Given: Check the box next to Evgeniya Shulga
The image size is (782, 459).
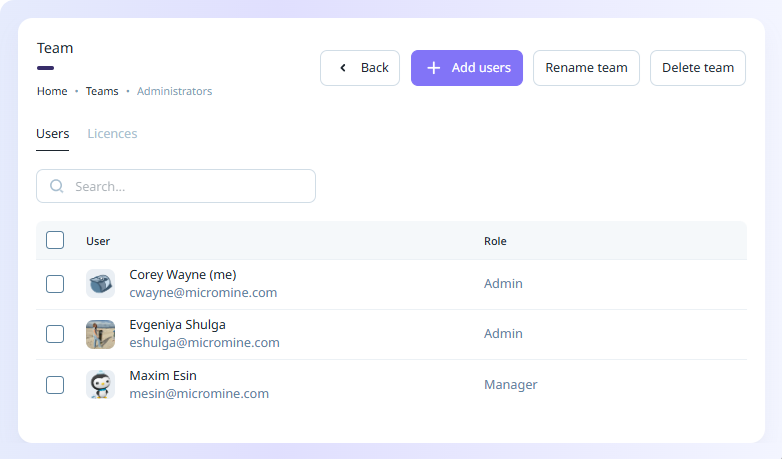Looking at the screenshot, I should (x=55, y=334).
